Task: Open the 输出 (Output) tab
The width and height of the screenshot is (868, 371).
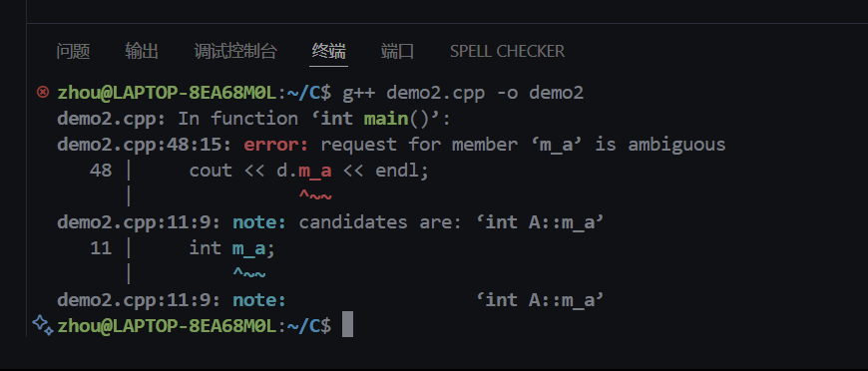Action: click(x=142, y=52)
